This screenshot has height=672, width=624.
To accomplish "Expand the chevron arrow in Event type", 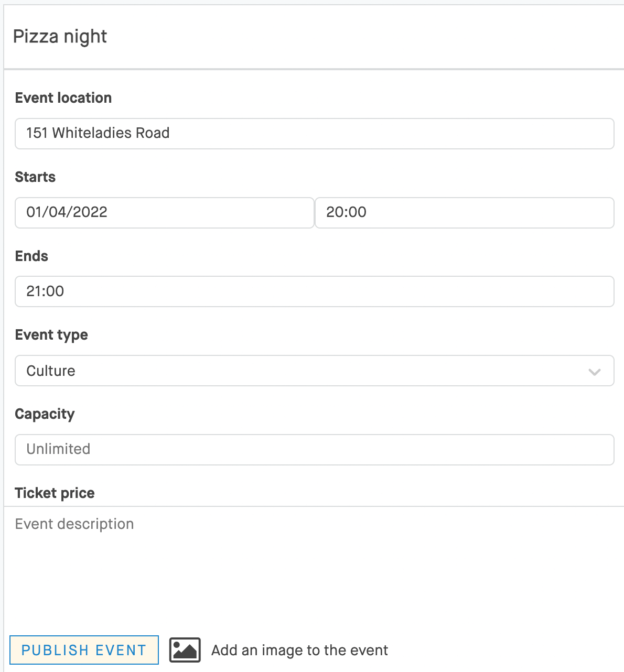I will [594, 372].
